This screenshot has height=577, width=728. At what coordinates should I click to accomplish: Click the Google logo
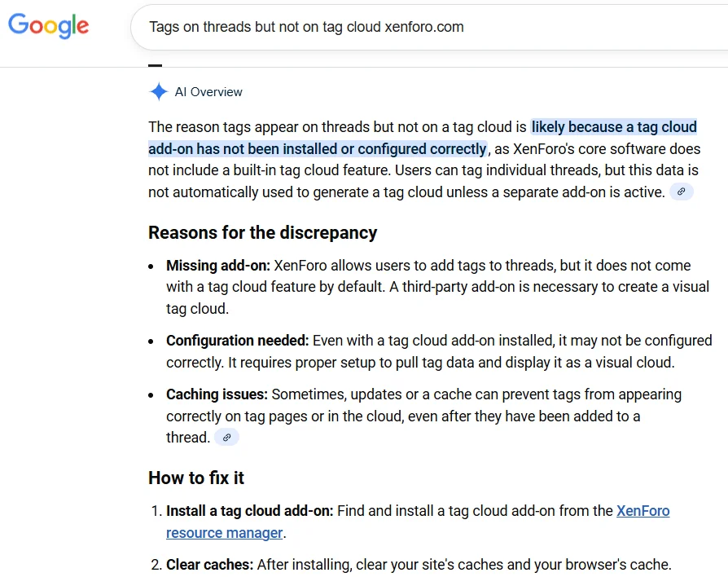click(48, 26)
